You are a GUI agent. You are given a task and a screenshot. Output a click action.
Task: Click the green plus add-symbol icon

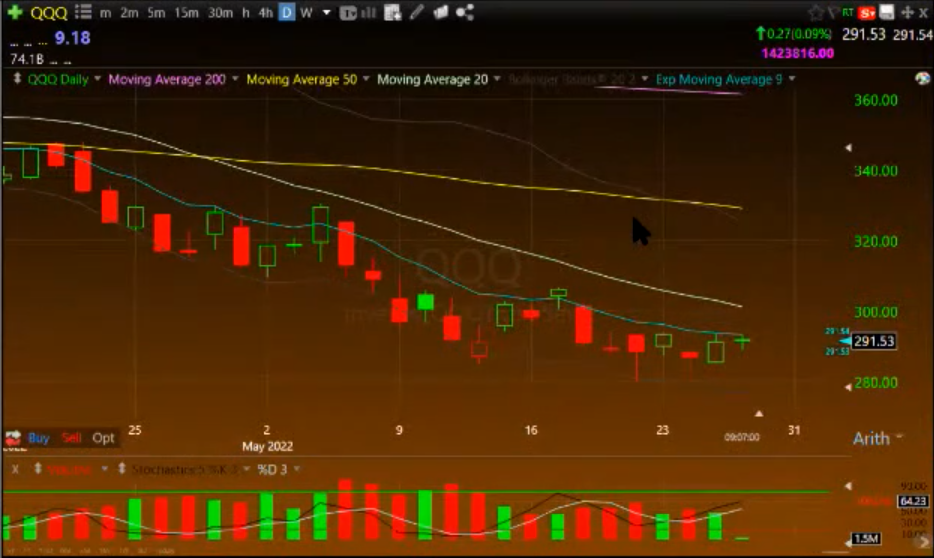coord(15,12)
